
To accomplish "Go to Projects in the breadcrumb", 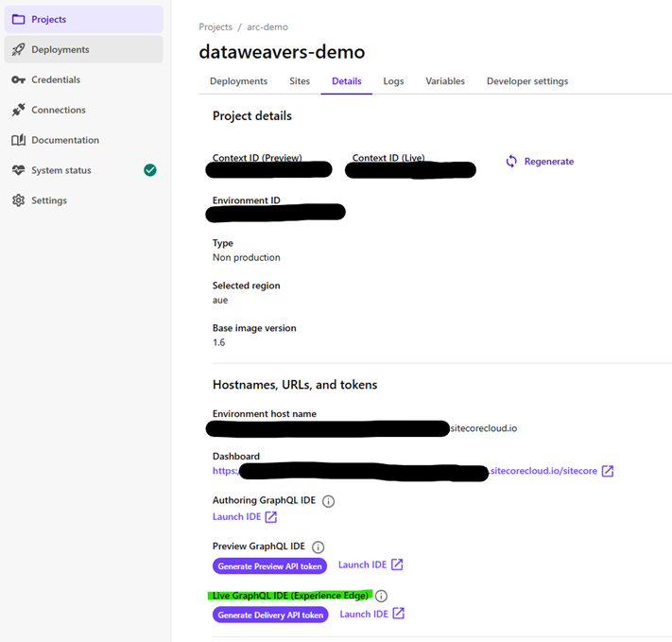I will (215, 27).
